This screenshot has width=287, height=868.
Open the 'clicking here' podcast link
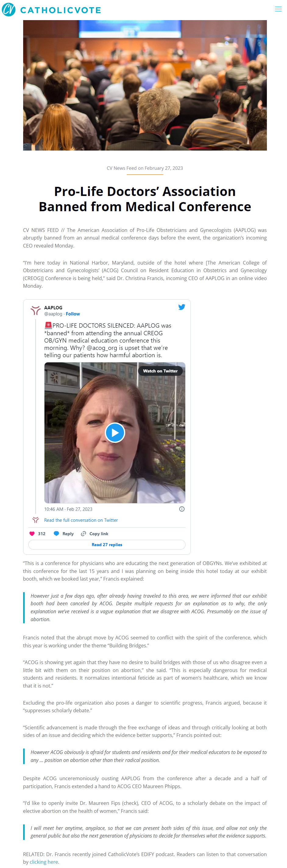(44, 862)
